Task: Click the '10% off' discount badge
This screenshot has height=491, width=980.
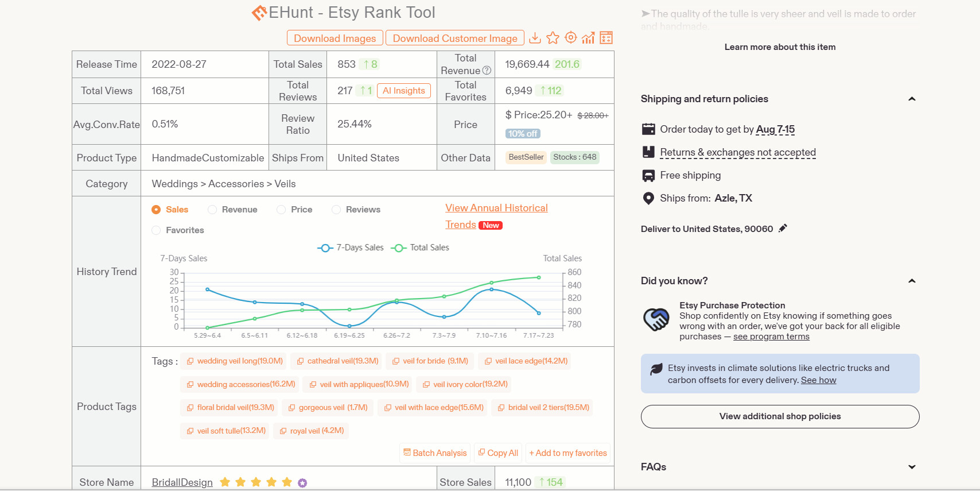Action: (x=523, y=134)
